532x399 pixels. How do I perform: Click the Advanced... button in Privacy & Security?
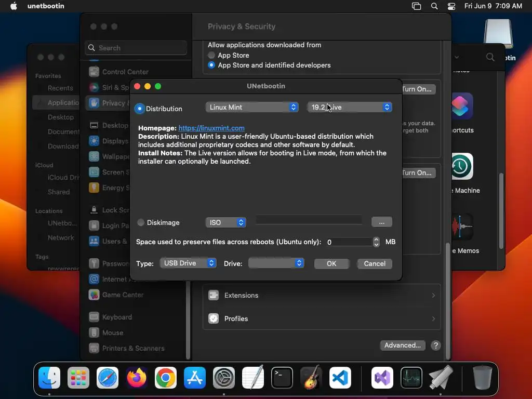coord(403,345)
